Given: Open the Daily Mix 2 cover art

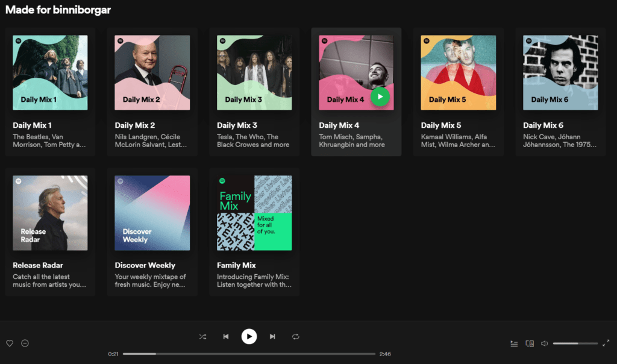Looking at the screenshot, I should pyautogui.click(x=152, y=73).
